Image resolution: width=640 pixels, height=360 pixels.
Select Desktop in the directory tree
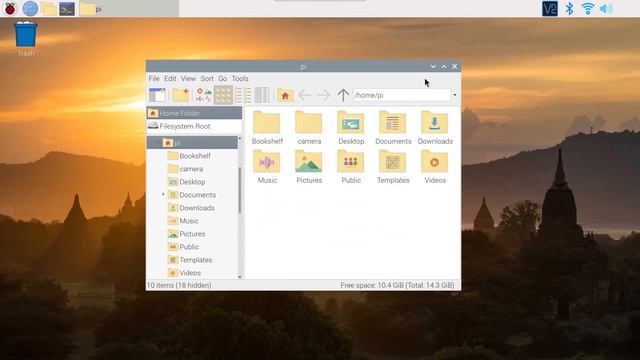point(192,182)
